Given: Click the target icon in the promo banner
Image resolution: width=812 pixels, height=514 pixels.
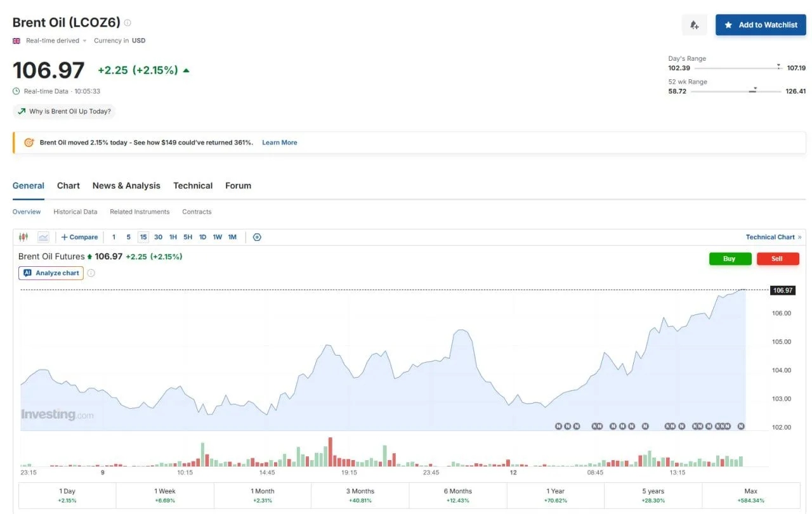Looking at the screenshot, I should coord(29,143).
